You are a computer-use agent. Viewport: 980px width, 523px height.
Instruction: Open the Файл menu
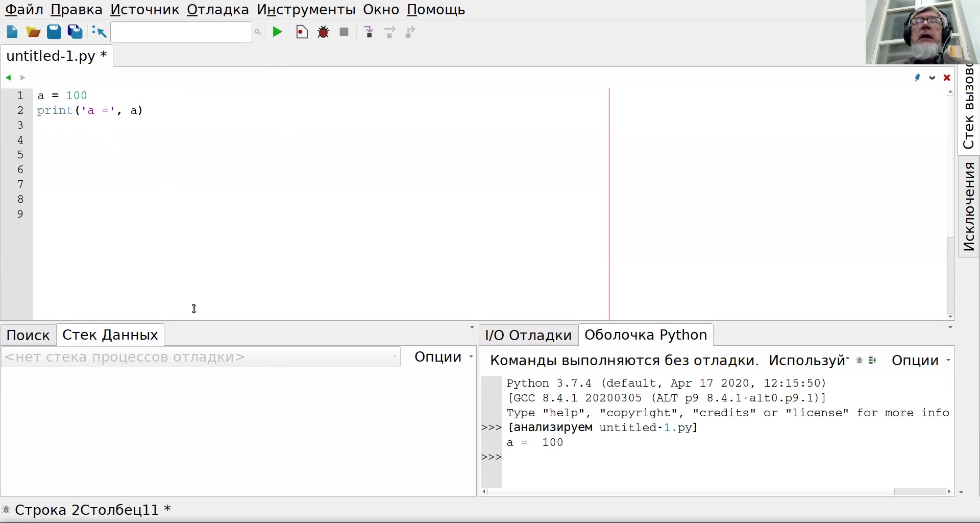coord(24,10)
